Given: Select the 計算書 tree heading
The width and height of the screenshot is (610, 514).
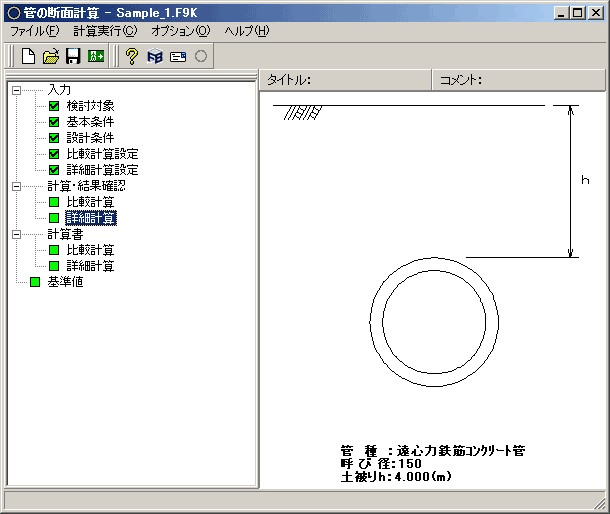Looking at the screenshot, I should pyautogui.click(x=65, y=234).
